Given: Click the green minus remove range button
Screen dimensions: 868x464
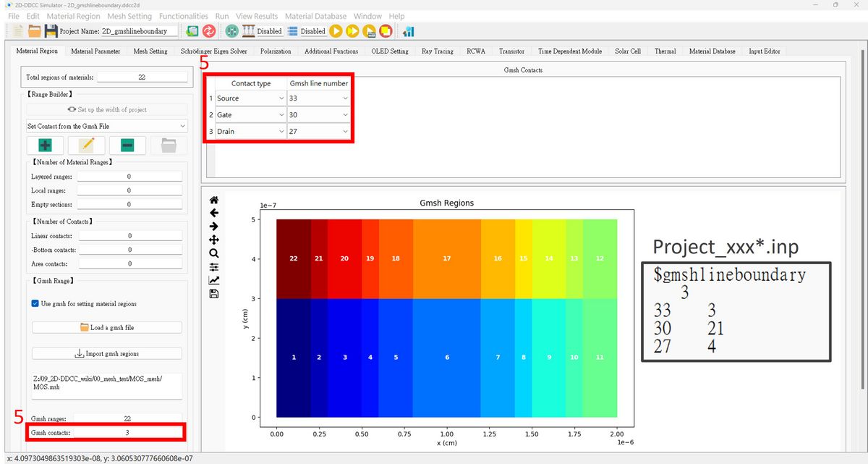Looking at the screenshot, I should coord(127,145).
